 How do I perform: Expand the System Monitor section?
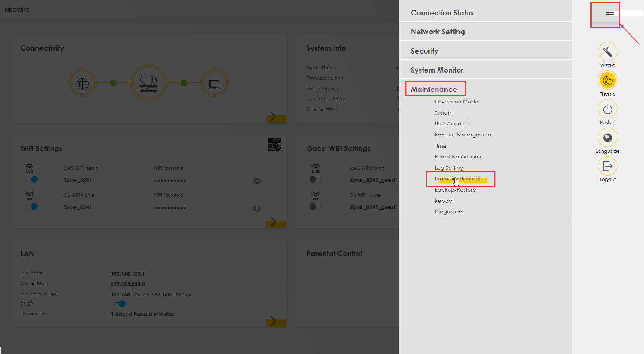click(x=437, y=70)
